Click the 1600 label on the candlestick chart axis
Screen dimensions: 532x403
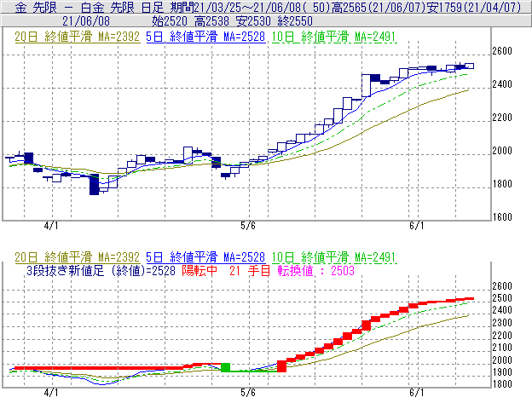point(502,217)
